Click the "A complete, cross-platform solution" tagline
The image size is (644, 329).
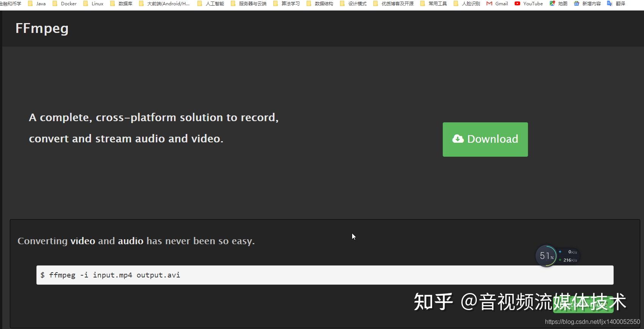point(154,118)
